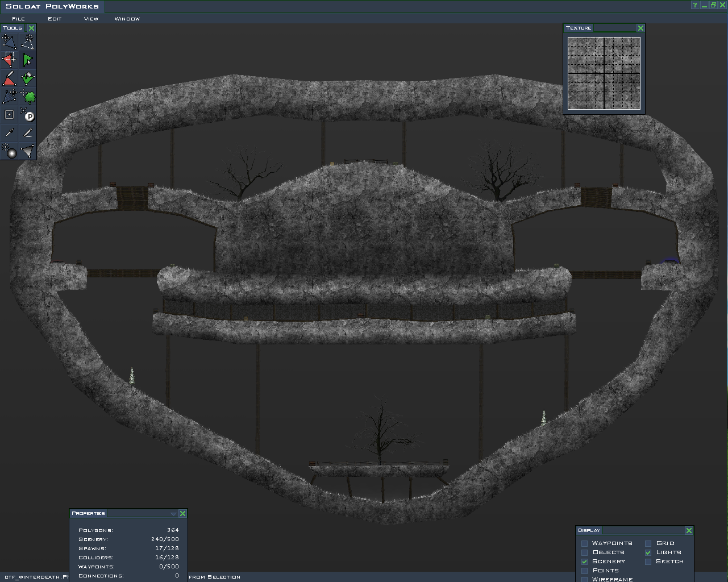Screen dimensions: 728x582
Task: Uncheck the Scenery display option
Action: (x=584, y=562)
